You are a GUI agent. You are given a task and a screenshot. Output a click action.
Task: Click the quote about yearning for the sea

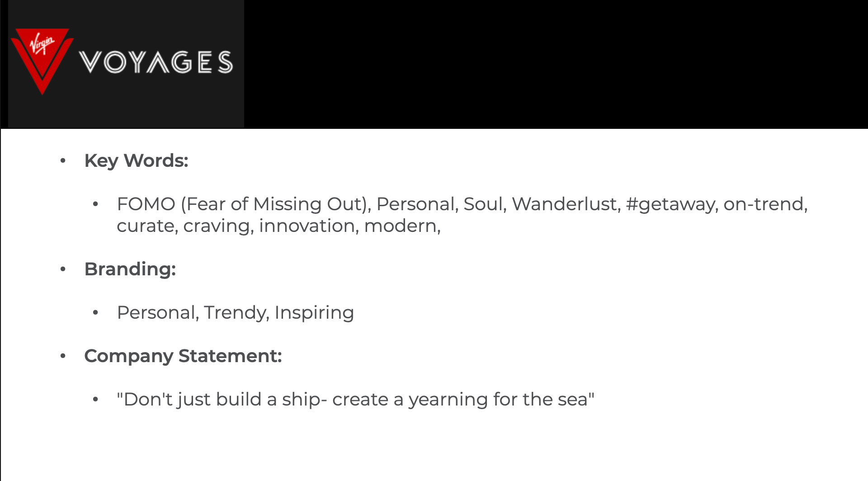[x=356, y=399]
